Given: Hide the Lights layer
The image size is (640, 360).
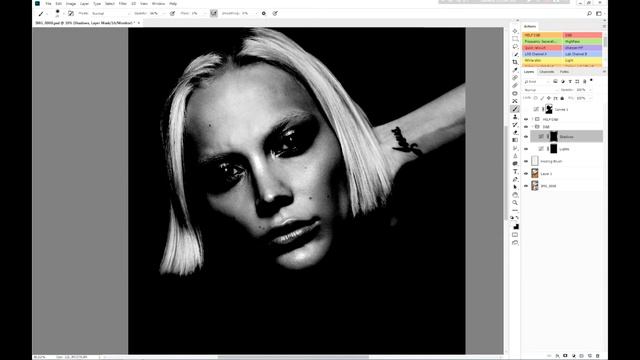Looking at the screenshot, I should tap(526, 149).
